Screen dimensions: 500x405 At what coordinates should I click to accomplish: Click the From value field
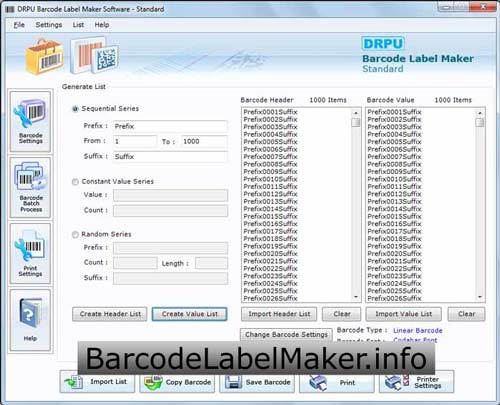[x=135, y=141]
